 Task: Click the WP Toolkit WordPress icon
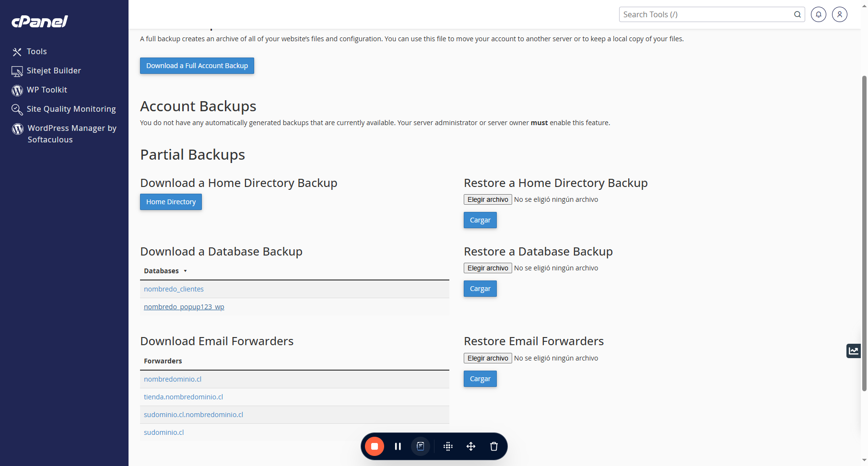17,90
